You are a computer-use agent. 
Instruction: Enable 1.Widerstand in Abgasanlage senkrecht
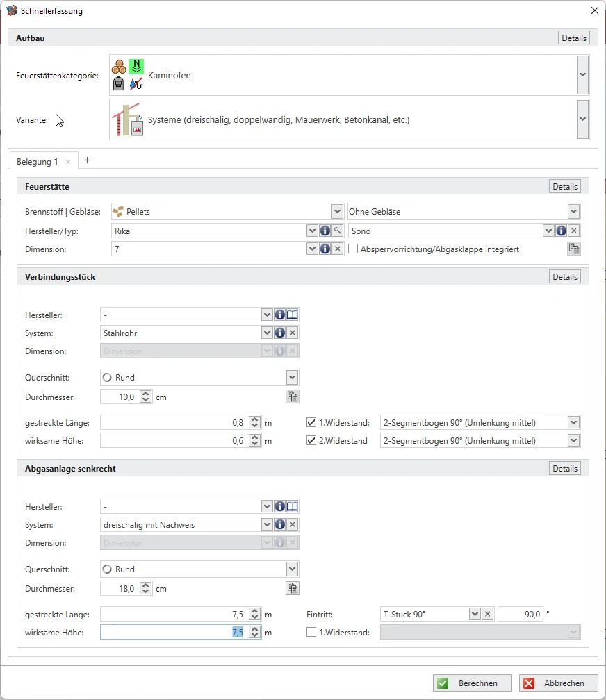311,633
